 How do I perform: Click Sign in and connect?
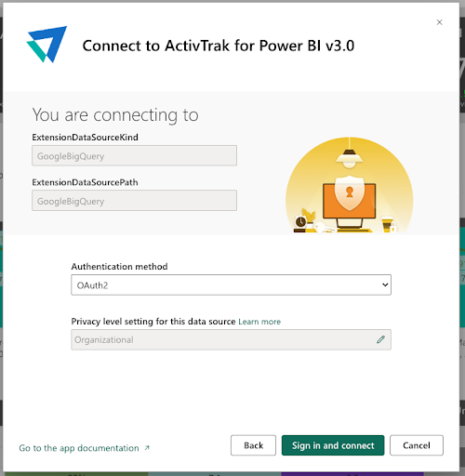pos(333,445)
